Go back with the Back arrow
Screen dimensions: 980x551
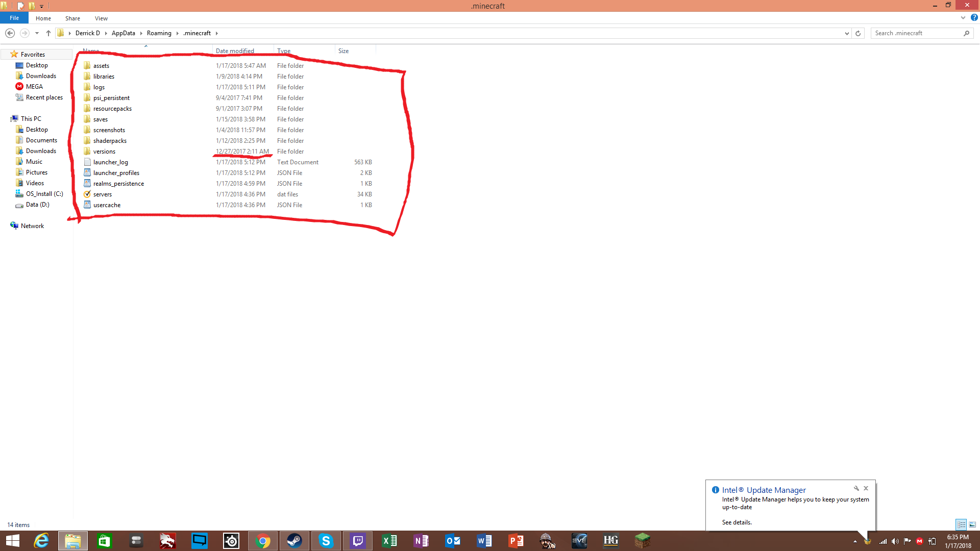10,33
